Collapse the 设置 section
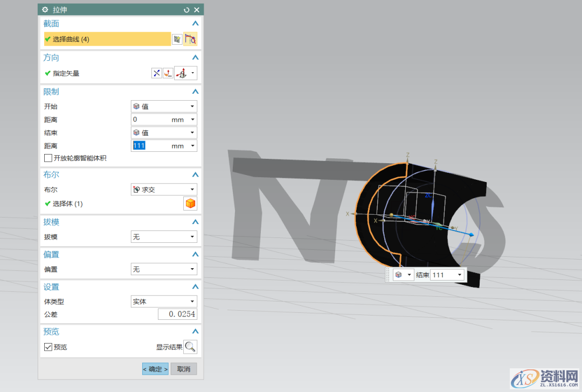Screen dimensions: 582x392 (x=195, y=287)
